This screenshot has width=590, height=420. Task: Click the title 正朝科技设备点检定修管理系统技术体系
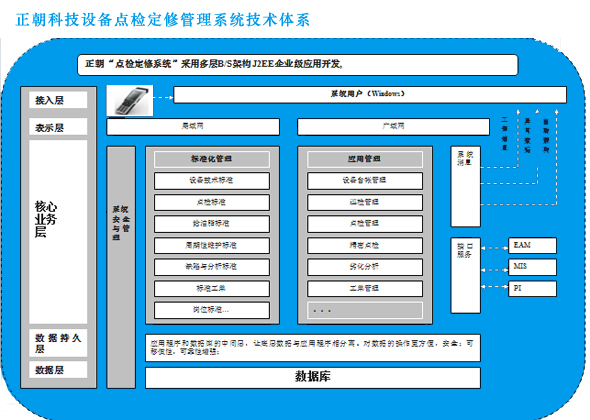click(x=163, y=20)
